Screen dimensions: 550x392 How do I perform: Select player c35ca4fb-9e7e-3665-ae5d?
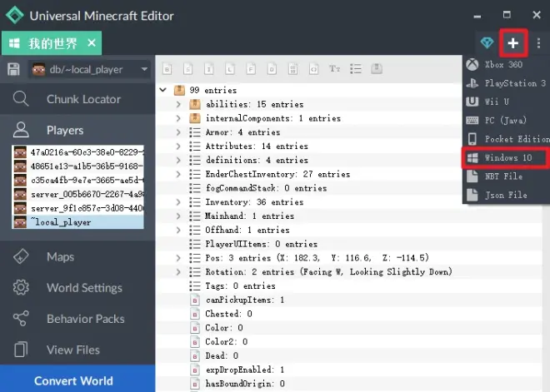click(77, 180)
